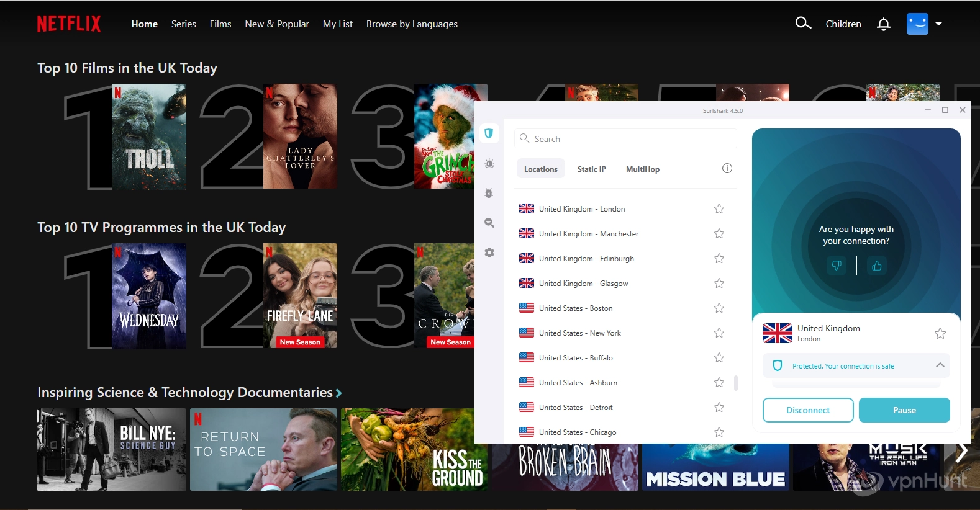980x510 pixels.
Task: Switch to the Static IP tab
Action: tap(591, 169)
